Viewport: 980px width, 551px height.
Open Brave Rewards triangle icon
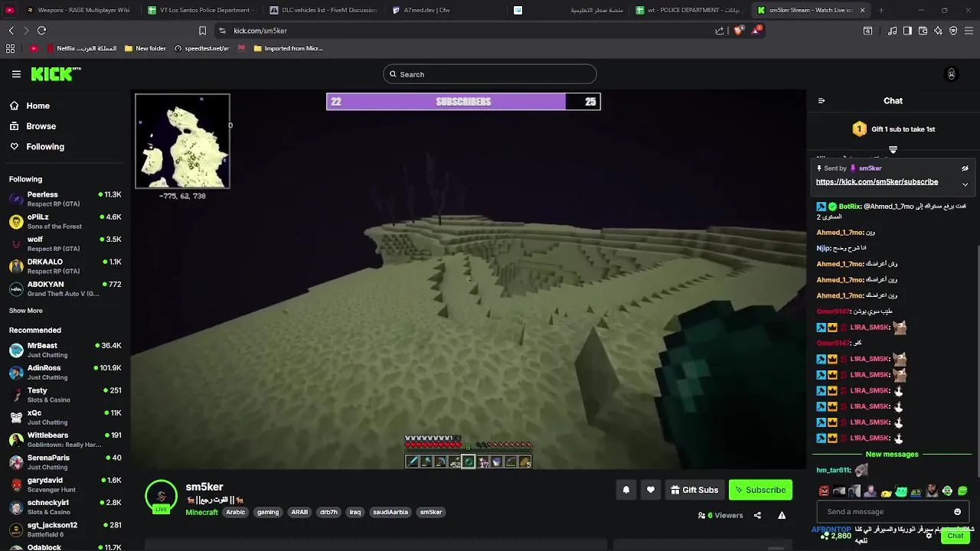pyautogui.click(x=757, y=31)
